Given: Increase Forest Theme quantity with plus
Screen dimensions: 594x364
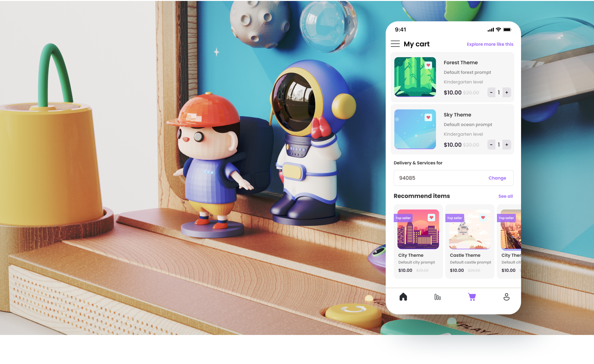Looking at the screenshot, I should tap(507, 92).
